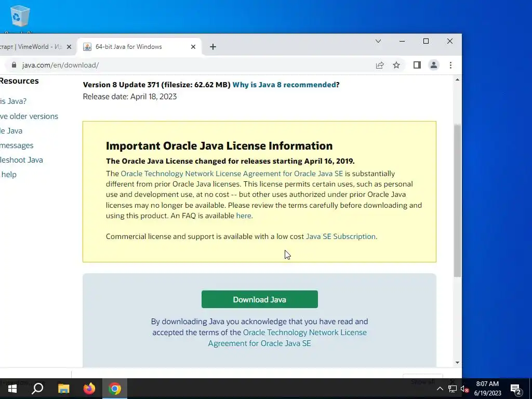The image size is (532, 399).
Task: Open the Windows Start menu
Action: (12, 389)
